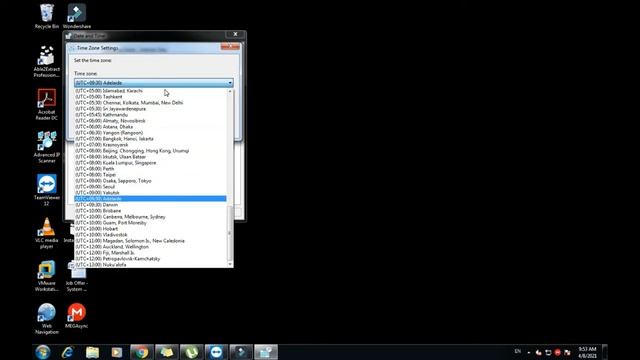
Task: Choose Chennai, Kolkata, Mumbai, New Delhi
Action: [x=150, y=103]
